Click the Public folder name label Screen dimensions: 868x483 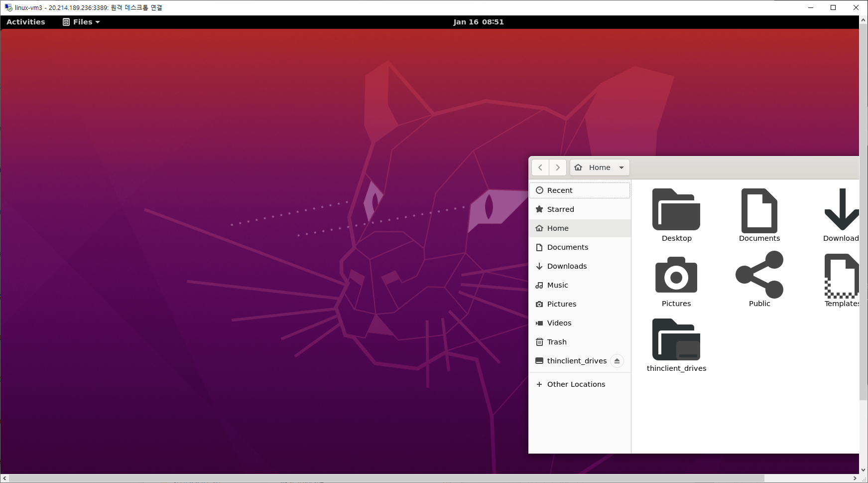point(759,304)
